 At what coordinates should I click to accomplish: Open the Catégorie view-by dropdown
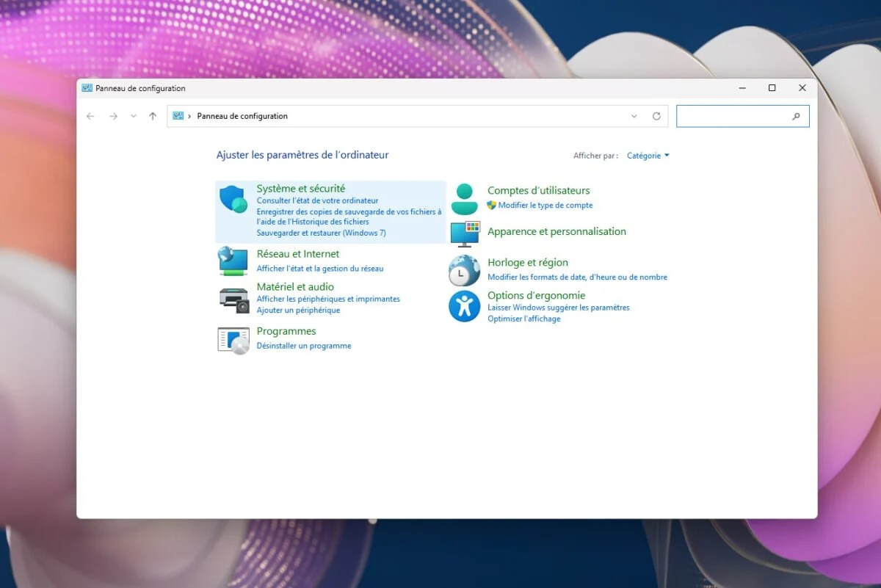[648, 156]
